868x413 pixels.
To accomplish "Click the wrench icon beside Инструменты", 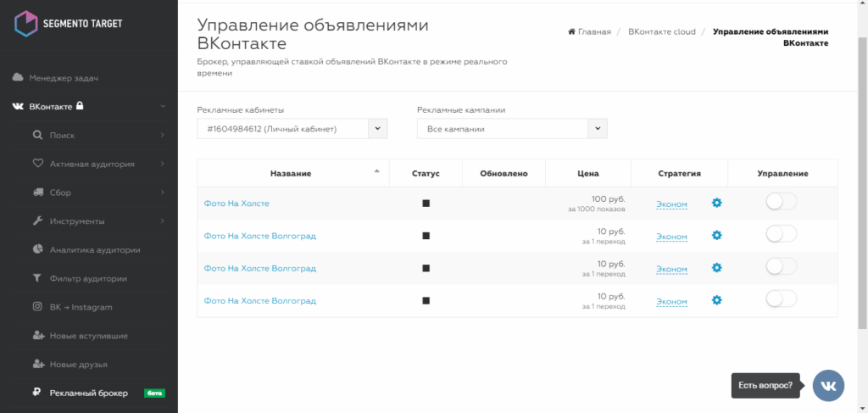I will click(37, 220).
